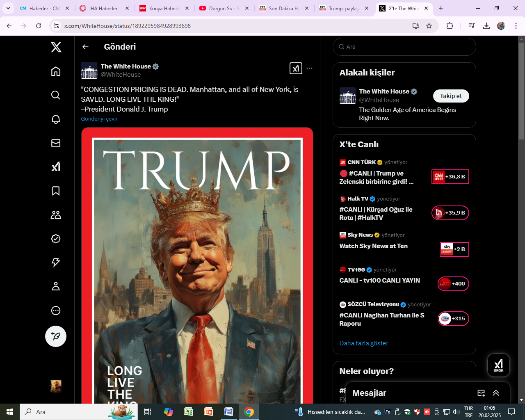Open floating GROK button
Viewport: 525px width, 420px height.
tap(498, 365)
